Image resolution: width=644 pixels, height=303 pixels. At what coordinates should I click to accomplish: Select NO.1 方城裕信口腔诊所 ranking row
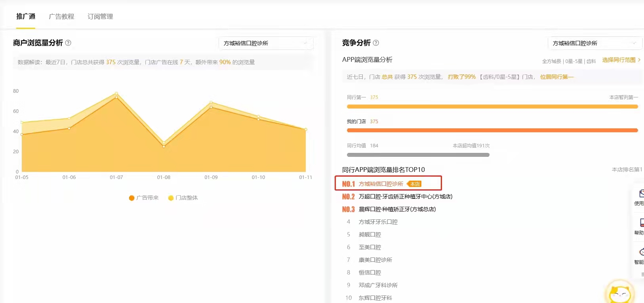coord(388,183)
